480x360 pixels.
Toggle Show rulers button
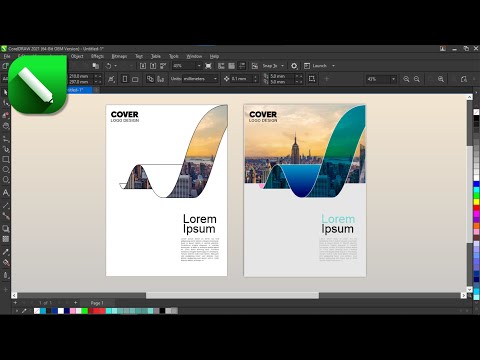[221, 66]
